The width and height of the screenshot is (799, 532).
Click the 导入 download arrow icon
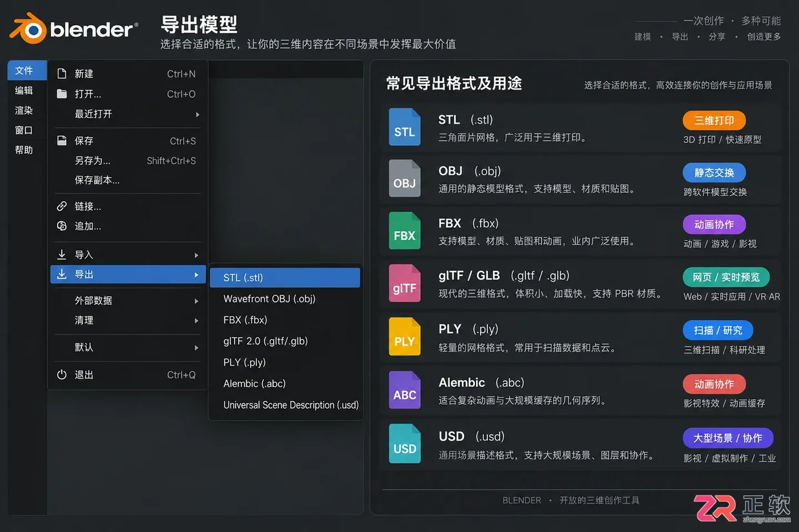pyautogui.click(x=62, y=254)
